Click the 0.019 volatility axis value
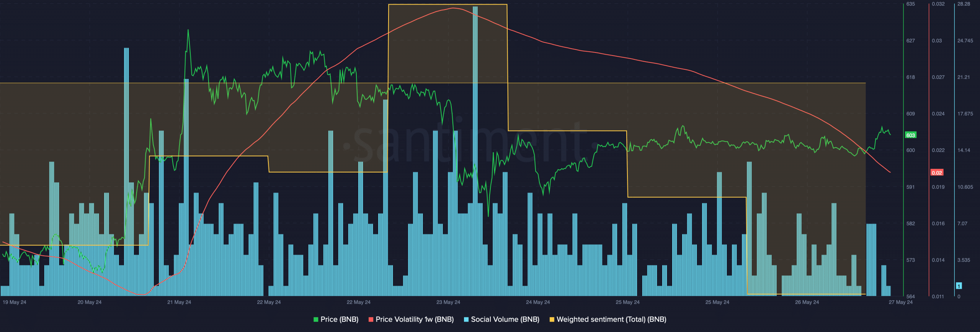The height and width of the screenshot is (332, 980). 938,187
